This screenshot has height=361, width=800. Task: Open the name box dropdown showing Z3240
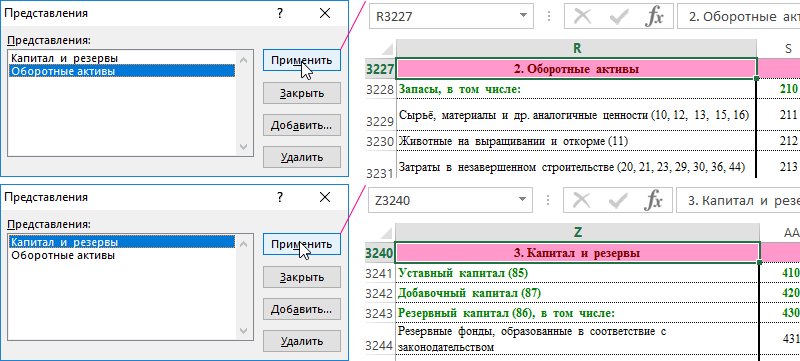(522, 200)
